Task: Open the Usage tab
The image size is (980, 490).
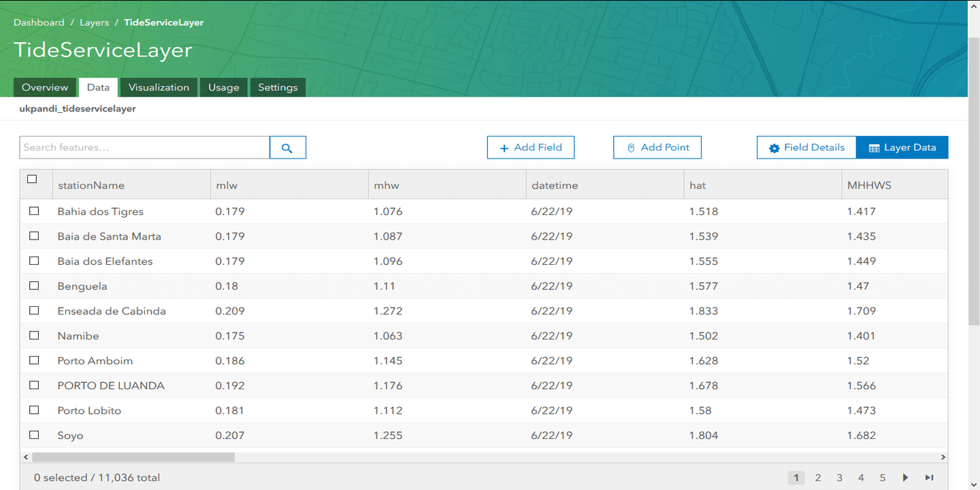Action: (224, 87)
